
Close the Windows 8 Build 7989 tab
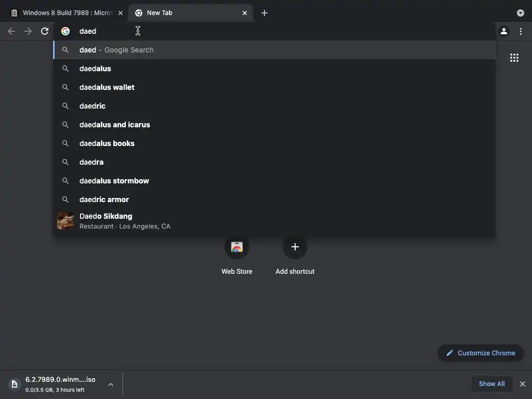pos(121,13)
